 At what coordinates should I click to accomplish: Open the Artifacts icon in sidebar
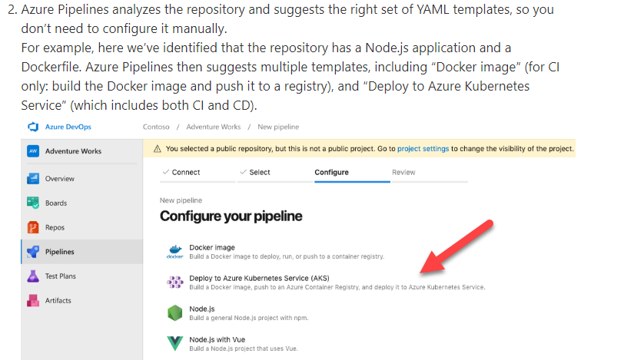(x=33, y=300)
